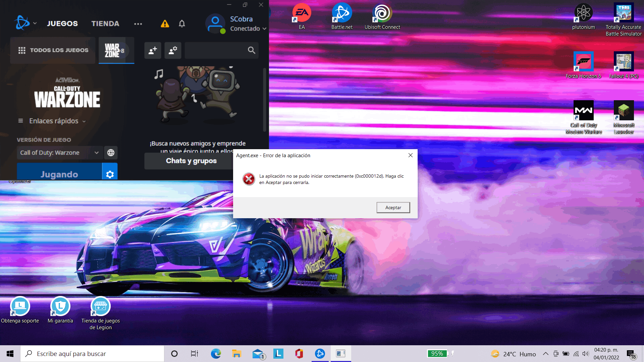Expand the Conectado status dropdown
The width and height of the screenshot is (644, 362).
(x=248, y=28)
